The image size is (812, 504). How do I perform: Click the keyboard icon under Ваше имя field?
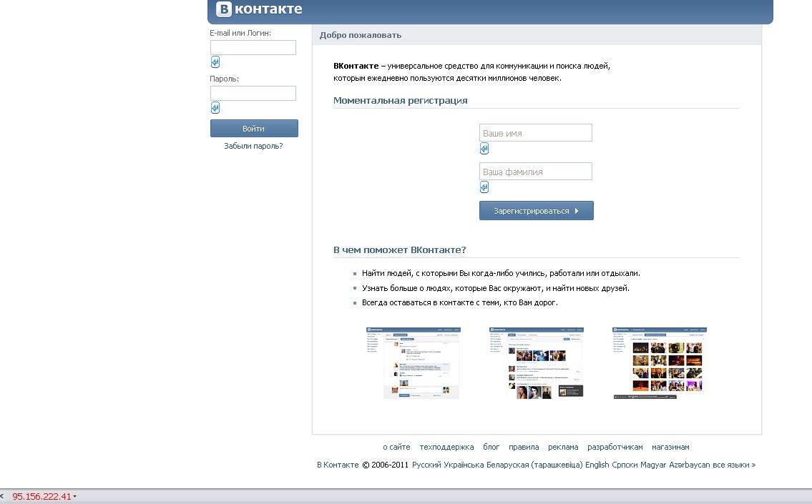coord(484,149)
